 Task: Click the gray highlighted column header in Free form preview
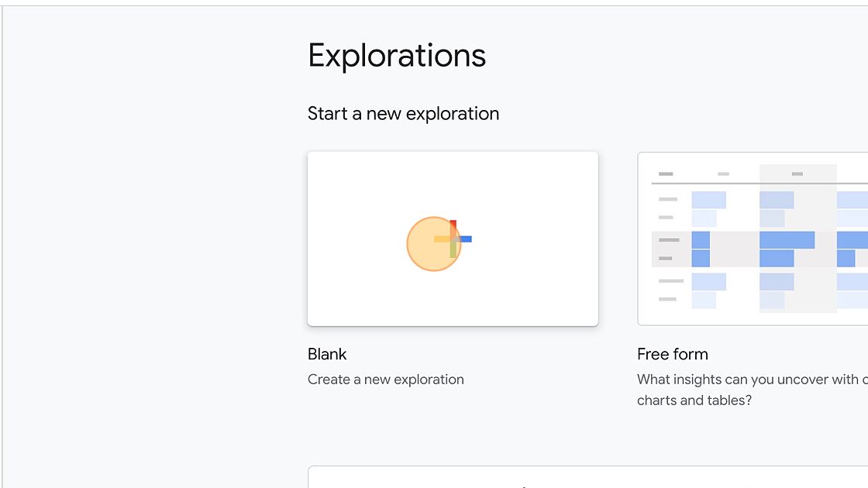click(797, 174)
